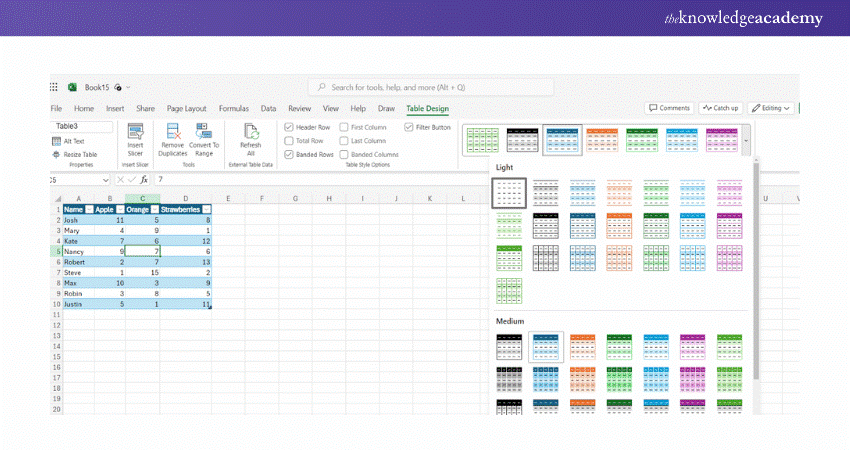Uncheck the Header Row checkbox
Screen dimensions: 850x450
tap(289, 127)
